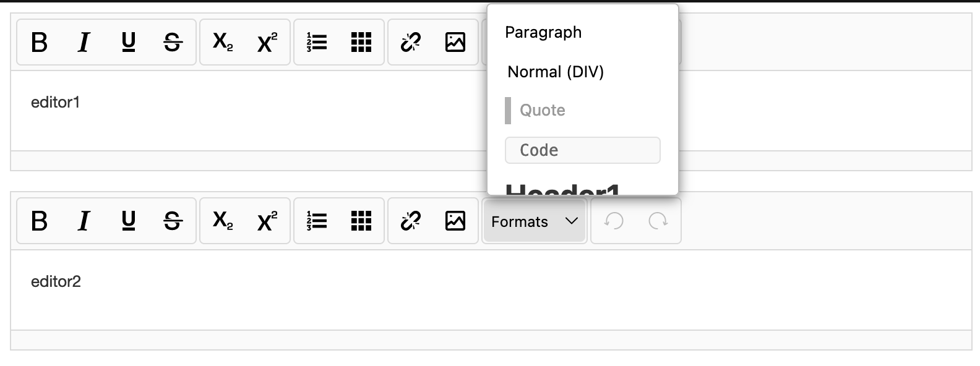980x366 pixels.
Task: Insert a table in editor2
Action: pyautogui.click(x=361, y=221)
